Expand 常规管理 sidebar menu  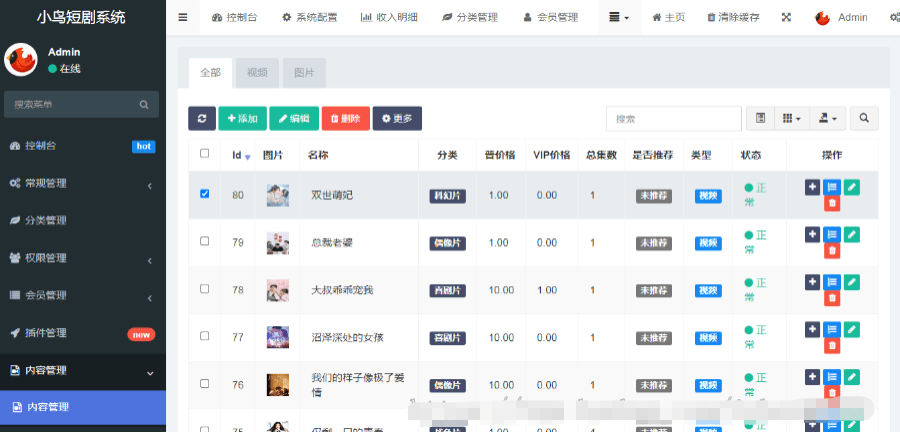(82, 184)
